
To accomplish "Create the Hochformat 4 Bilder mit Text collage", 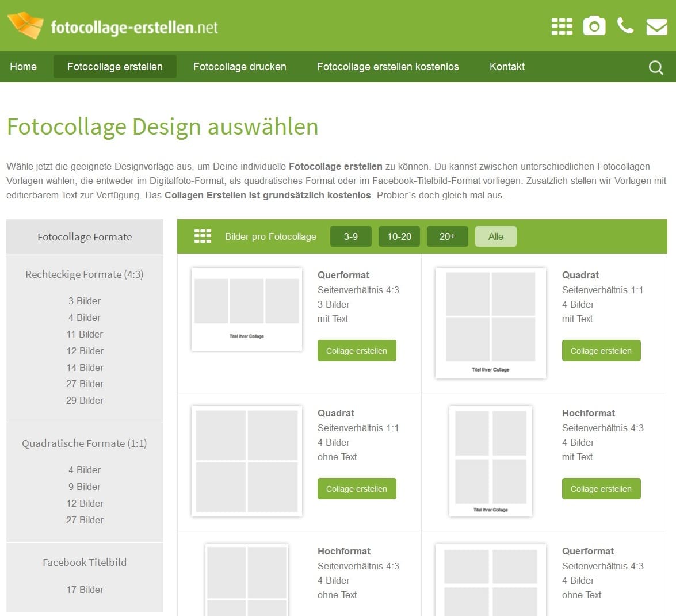I will click(601, 488).
